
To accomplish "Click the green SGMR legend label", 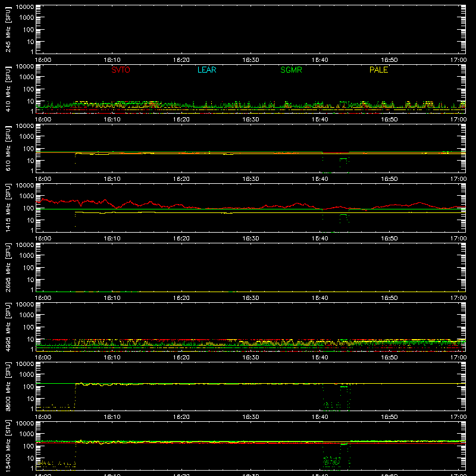I will click(291, 70).
